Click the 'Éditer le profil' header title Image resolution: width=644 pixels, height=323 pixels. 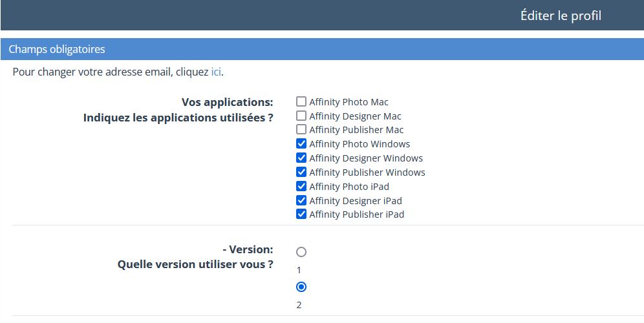(x=561, y=16)
